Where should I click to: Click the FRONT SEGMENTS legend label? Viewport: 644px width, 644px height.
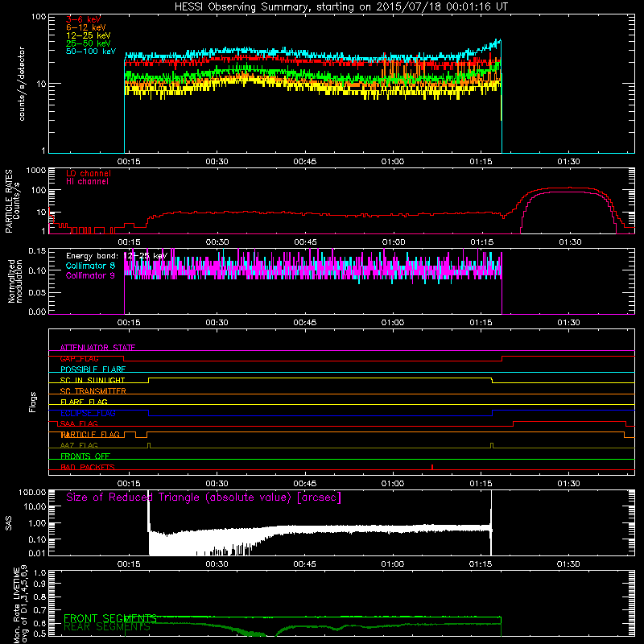pyautogui.click(x=110, y=618)
